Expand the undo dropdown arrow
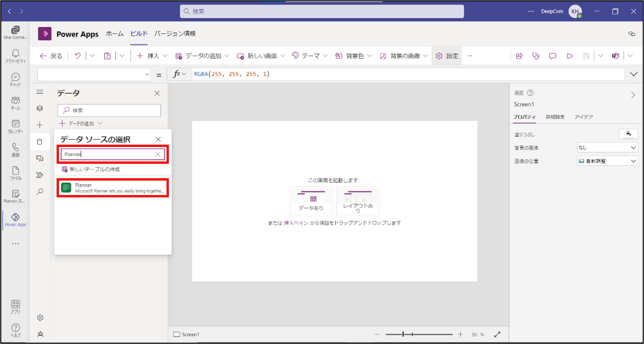644x344 pixels. 92,56
